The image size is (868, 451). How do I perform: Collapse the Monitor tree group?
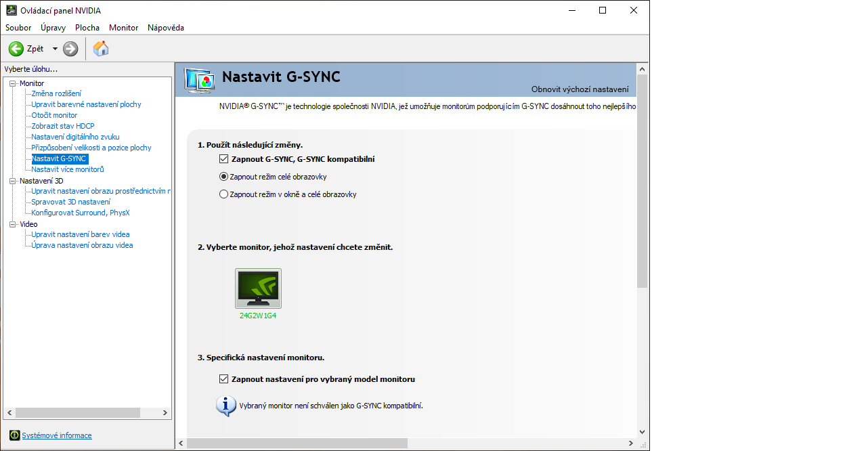tap(12, 83)
